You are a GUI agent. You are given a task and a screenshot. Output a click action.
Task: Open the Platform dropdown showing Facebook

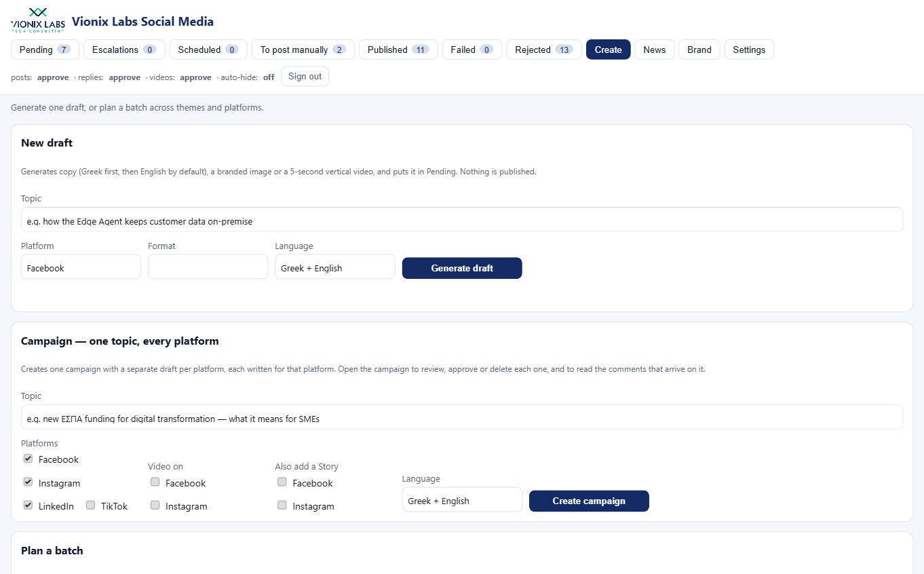(x=81, y=267)
